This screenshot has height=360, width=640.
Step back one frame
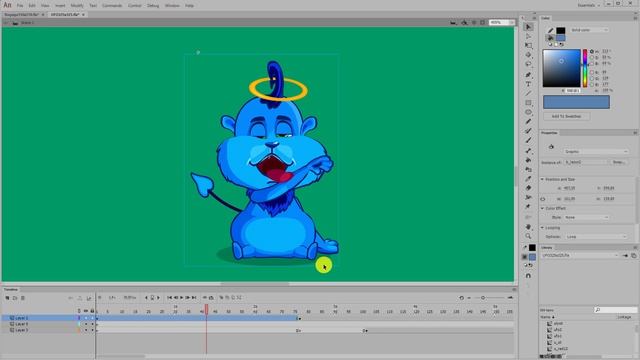176,298
